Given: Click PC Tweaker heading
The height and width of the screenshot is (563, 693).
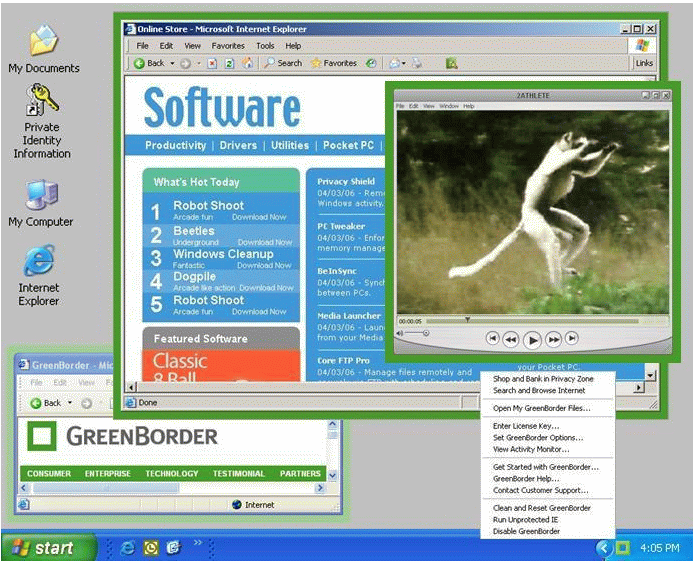Looking at the screenshot, I should click(x=341, y=226).
